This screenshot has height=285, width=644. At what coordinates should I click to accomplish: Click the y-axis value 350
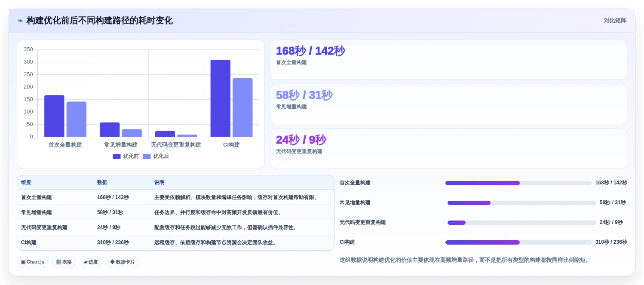click(x=28, y=49)
